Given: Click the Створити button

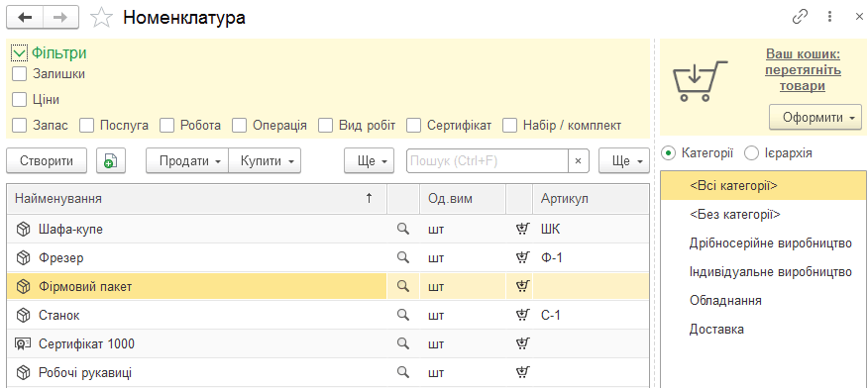Looking at the screenshot, I should (47, 160).
